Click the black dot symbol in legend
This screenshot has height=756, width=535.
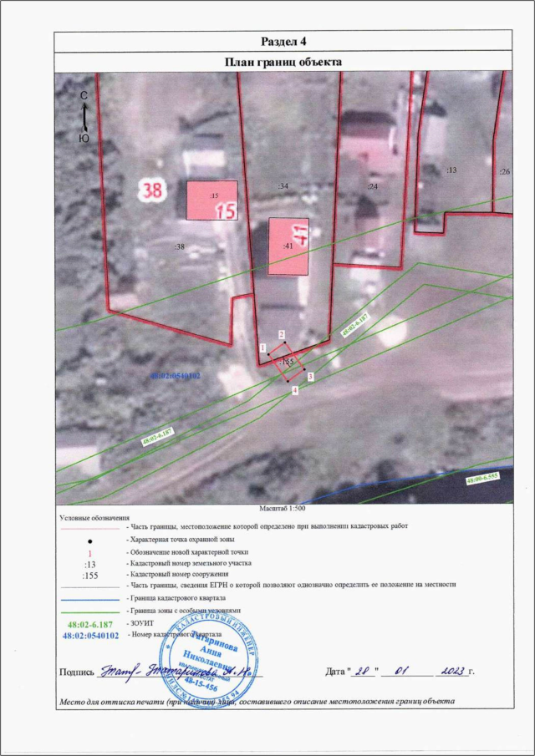tap(89, 540)
